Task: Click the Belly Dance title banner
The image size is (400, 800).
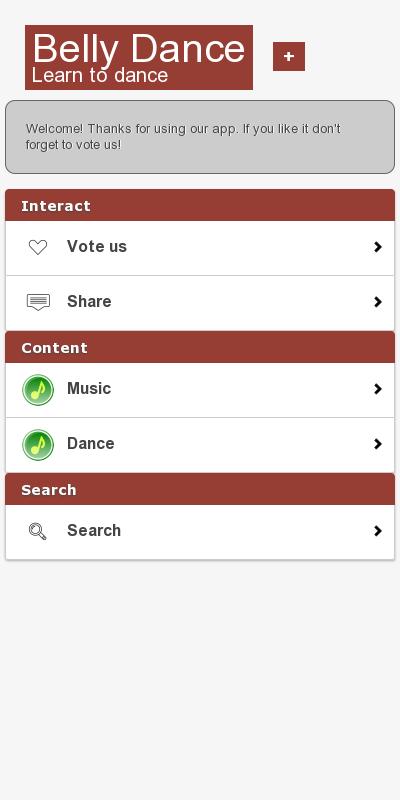Action: pyautogui.click(x=139, y=57)
